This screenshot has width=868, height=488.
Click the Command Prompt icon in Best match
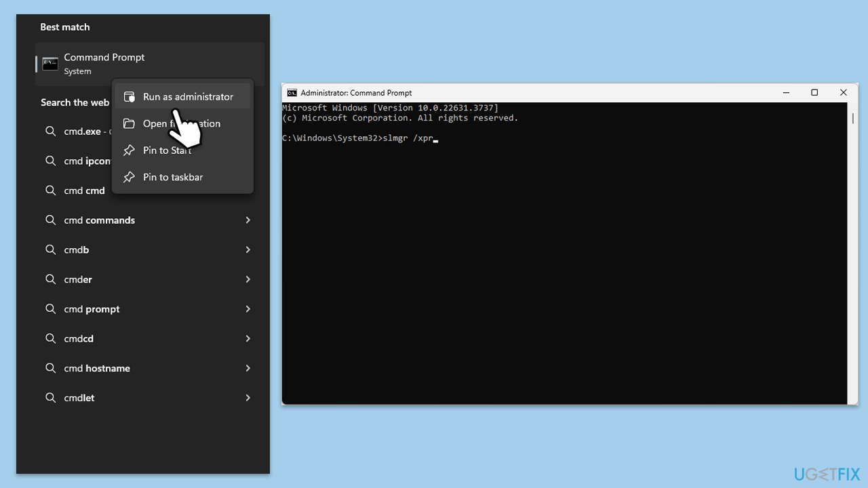pyautogui.click(x=50, y=64)
